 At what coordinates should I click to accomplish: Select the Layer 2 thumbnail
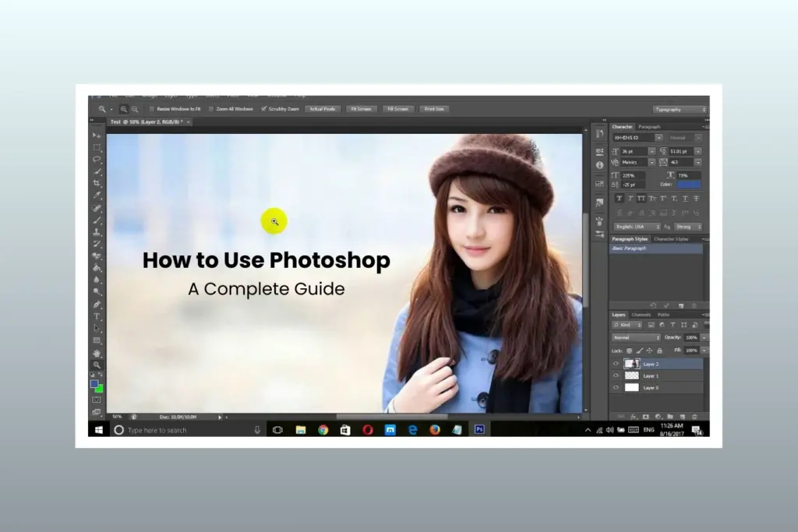pos(632,364)
